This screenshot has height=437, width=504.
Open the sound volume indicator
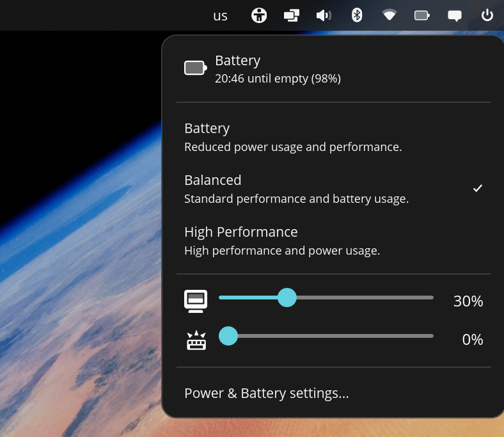[x=324, y=15]
